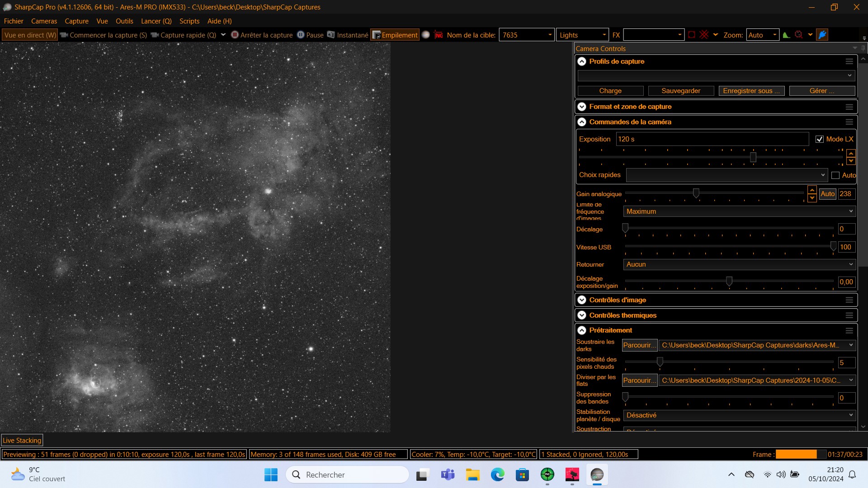Click the red Stop capture icon
This screenshot has width=868, height=488.
click(x=235, y=35)
